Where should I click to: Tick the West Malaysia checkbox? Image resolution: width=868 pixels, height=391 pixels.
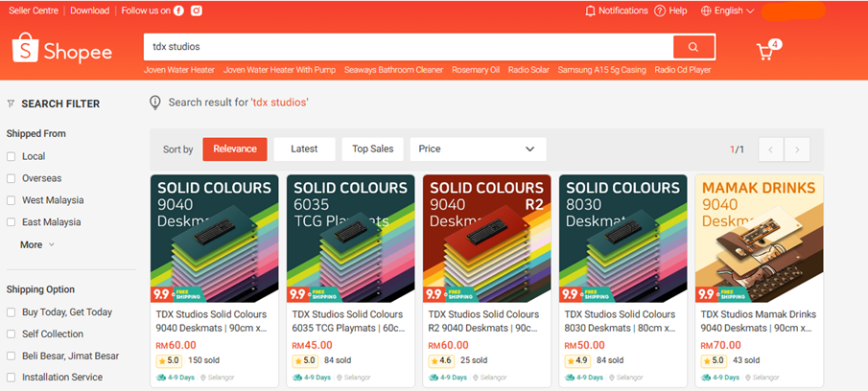[12, 200]
